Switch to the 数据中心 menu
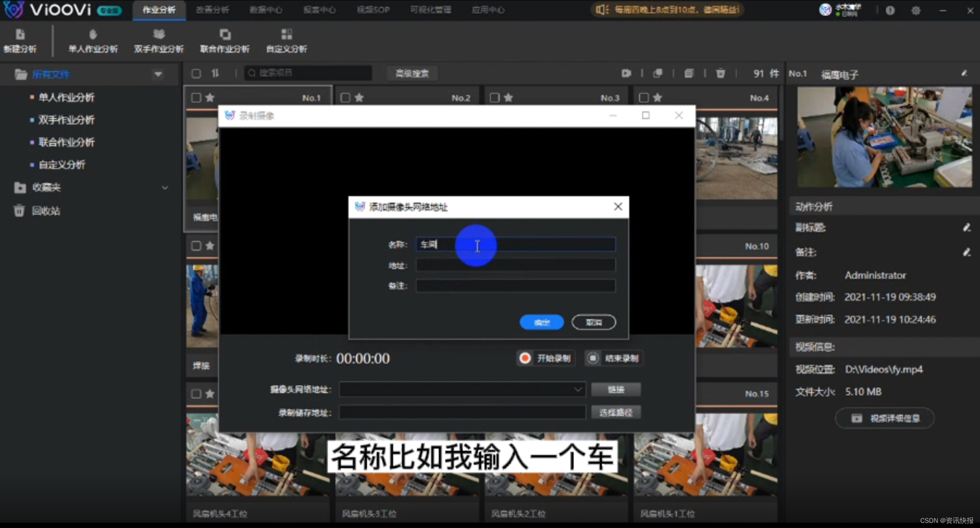The height and width of the screenshot is (528, 980). 266,10
